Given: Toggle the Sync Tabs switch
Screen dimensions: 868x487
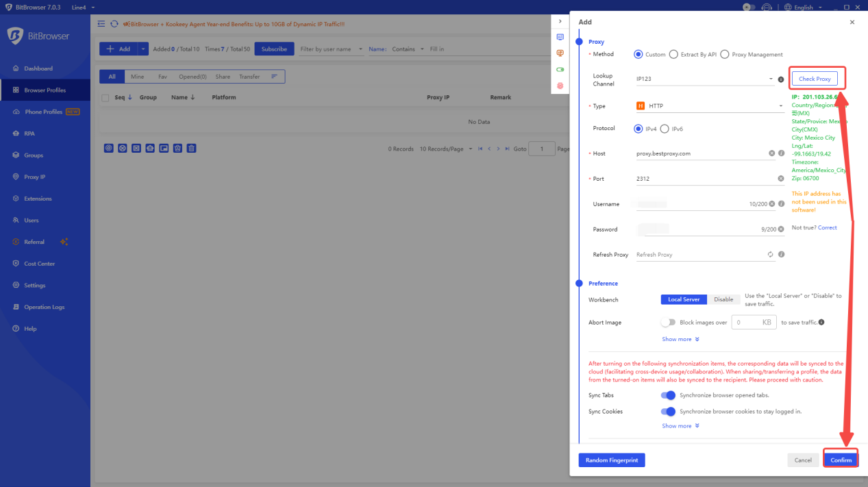Looking at the screenshot, I should (668, 395).
